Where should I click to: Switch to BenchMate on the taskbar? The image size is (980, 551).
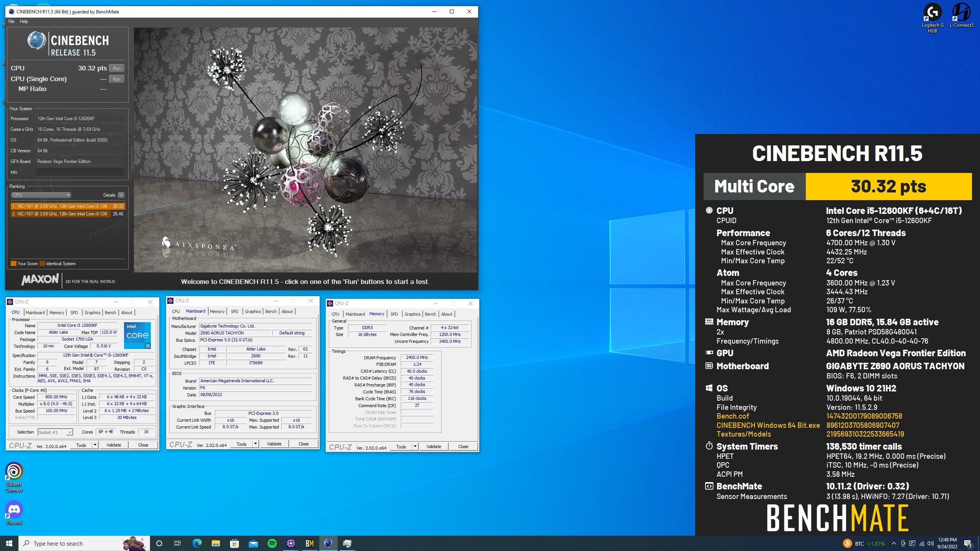(x=309, y=543)
